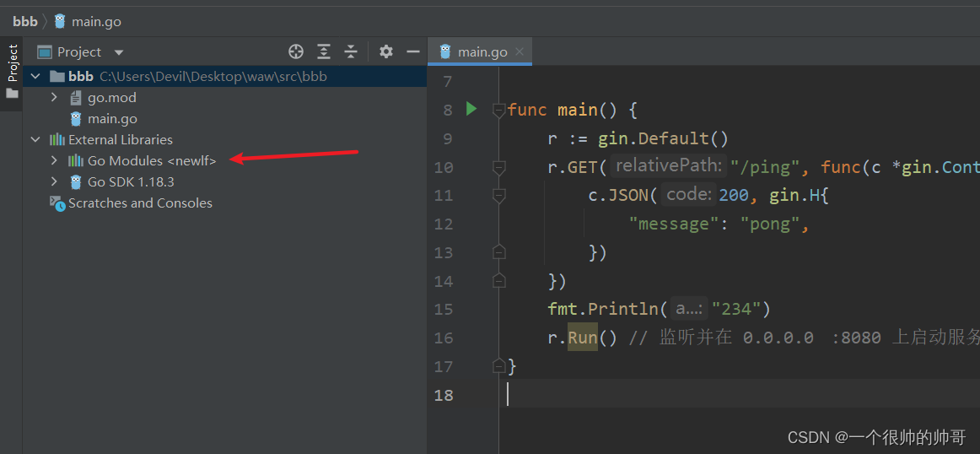The height and width of the screenshot is (454, 980).
Task: Click the Expand All icon in Project toolbar
Action: 323,52
